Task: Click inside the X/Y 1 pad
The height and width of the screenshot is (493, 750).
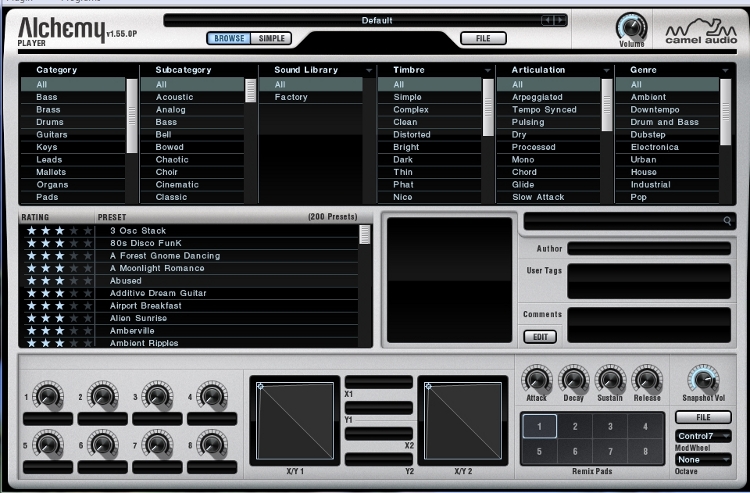Action: coord(295,421)
